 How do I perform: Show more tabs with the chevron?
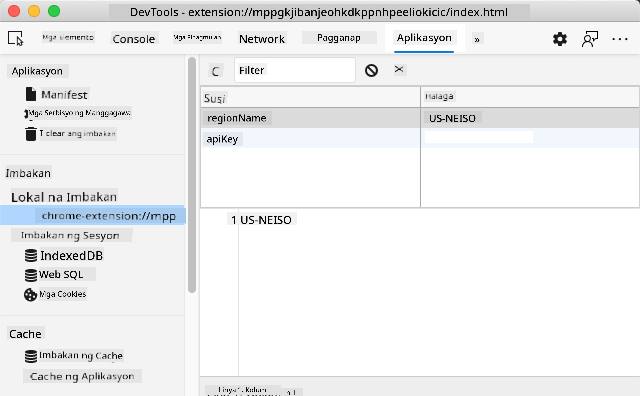point(476,39)
